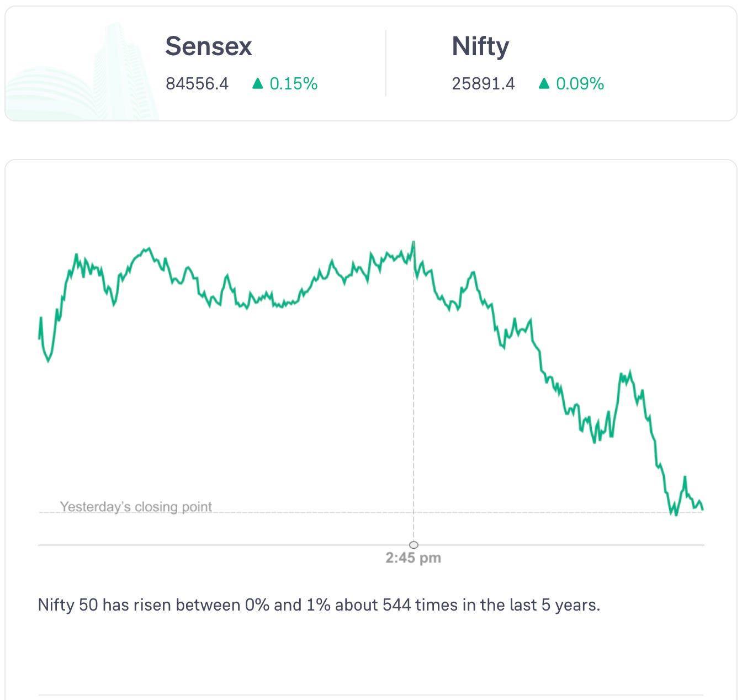Click the Nifty 50 five-year statistic sentence
742x700 pixels.
pyautogui.click(x=319, y=605)
